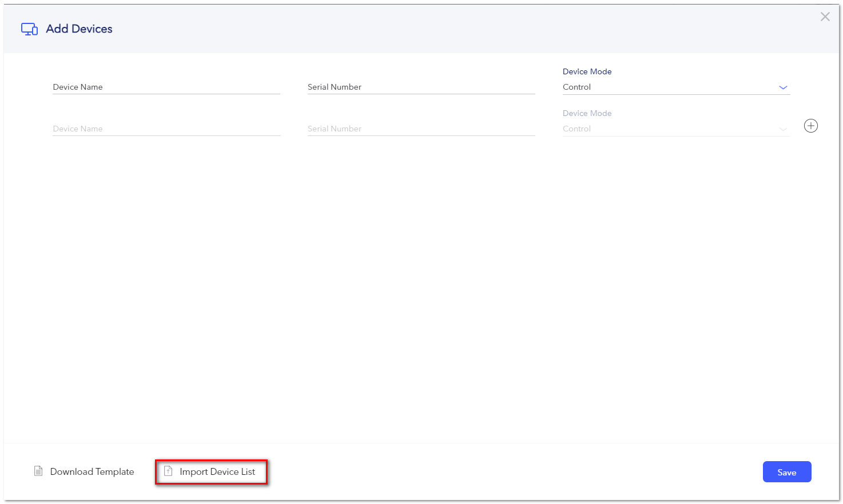Open Import Device List text link
The width and height of the screenshot is (843, 504).
[217, 471]
